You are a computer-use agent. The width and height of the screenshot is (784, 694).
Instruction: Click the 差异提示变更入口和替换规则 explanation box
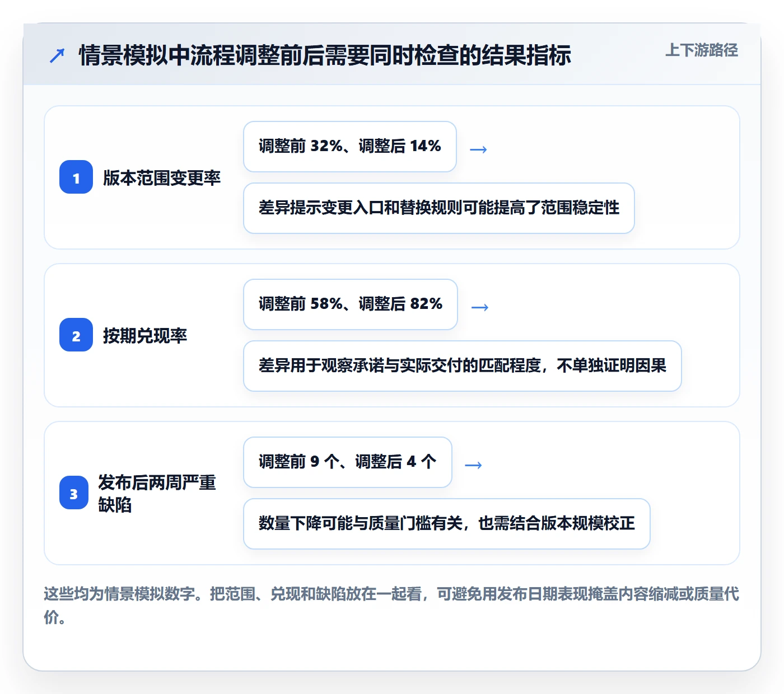[439, 208]
